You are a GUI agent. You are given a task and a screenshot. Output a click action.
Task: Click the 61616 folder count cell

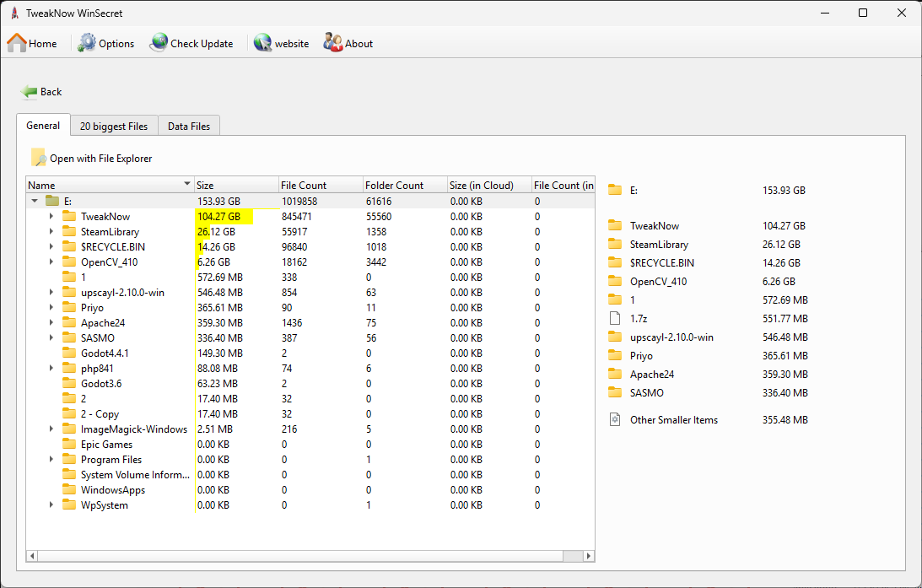coord(379,201)
